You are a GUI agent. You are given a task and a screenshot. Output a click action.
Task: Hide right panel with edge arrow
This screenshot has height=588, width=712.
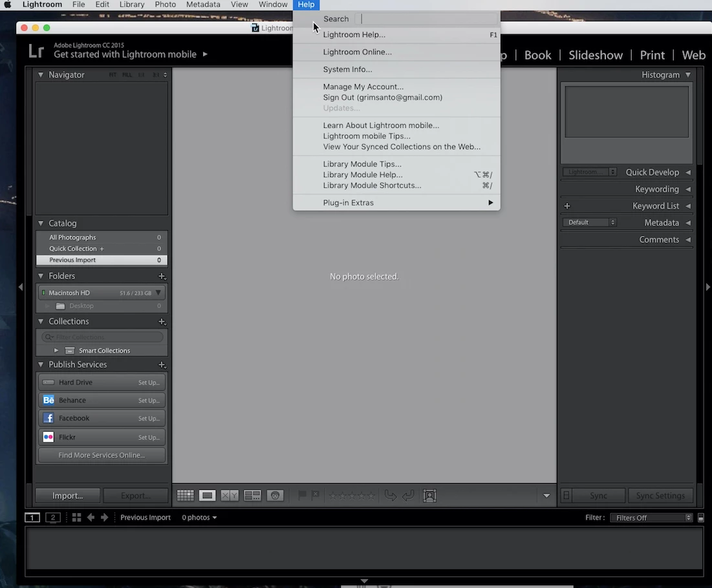point(707,287)
